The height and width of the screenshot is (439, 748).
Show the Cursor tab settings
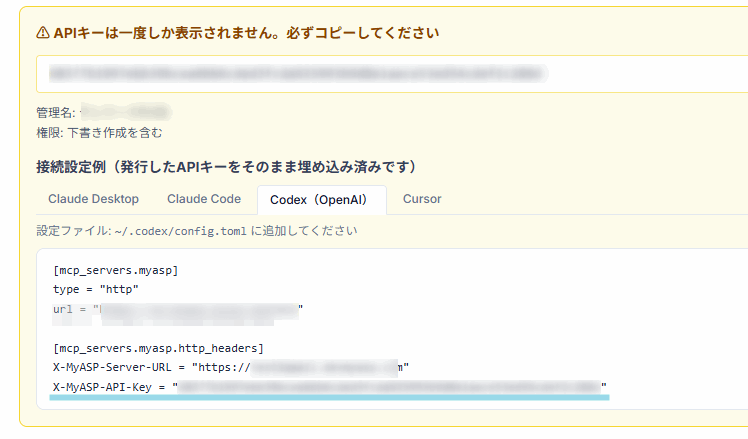(x=422, y=199)
